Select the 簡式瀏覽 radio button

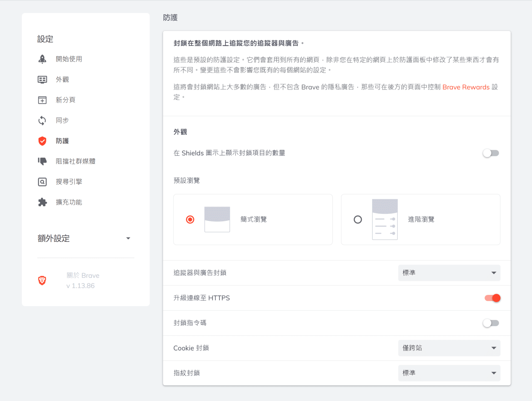click(190, 219)
